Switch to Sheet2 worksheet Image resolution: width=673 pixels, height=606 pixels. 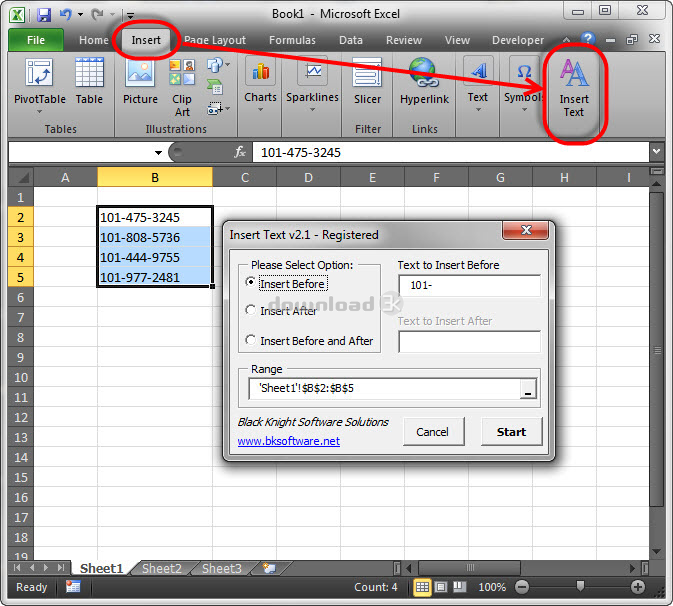[162, 569]
